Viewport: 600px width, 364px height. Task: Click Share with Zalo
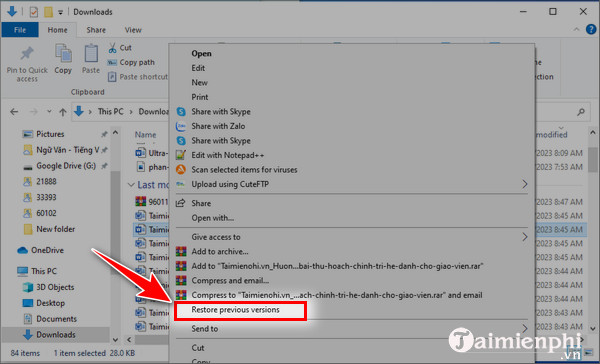[x=218, y=126]
